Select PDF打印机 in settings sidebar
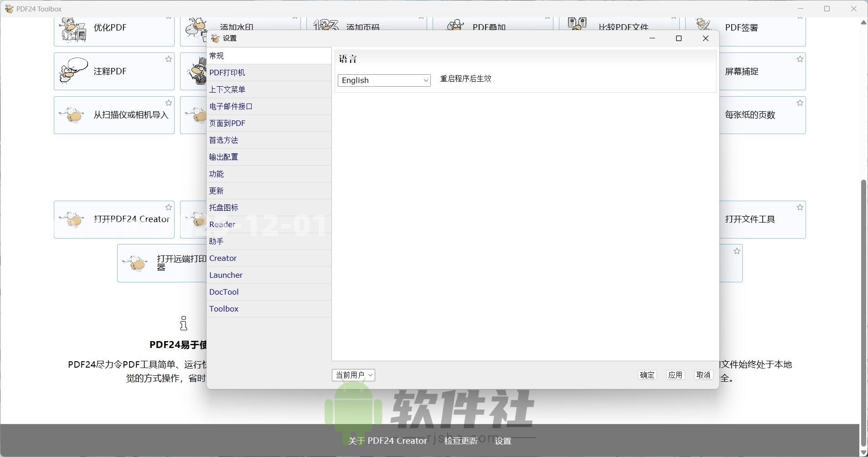The height and width of the screenshot is (457, 868). click(x=228, y=72)
